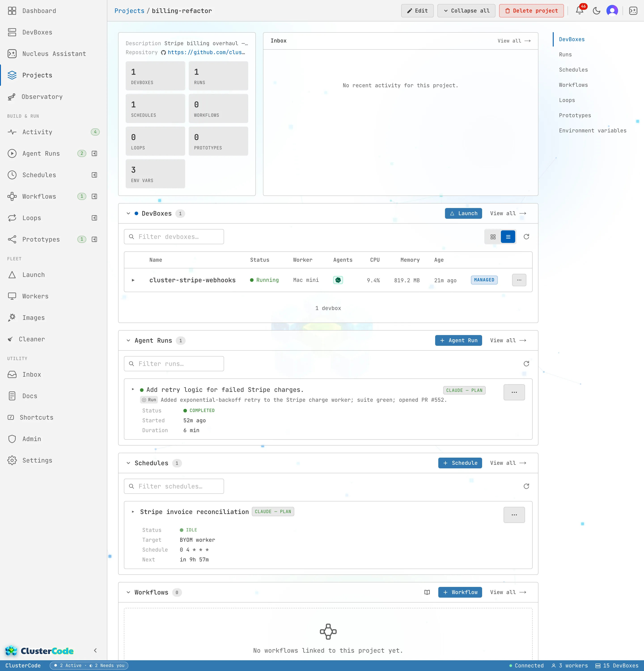Open the GitHub repository link

[x=206, y=52]
